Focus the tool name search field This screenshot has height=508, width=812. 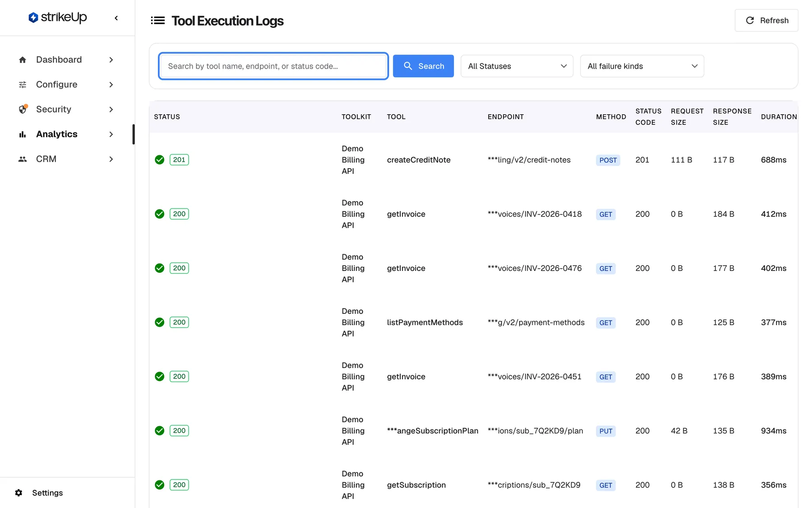click(x=273, y=66)
